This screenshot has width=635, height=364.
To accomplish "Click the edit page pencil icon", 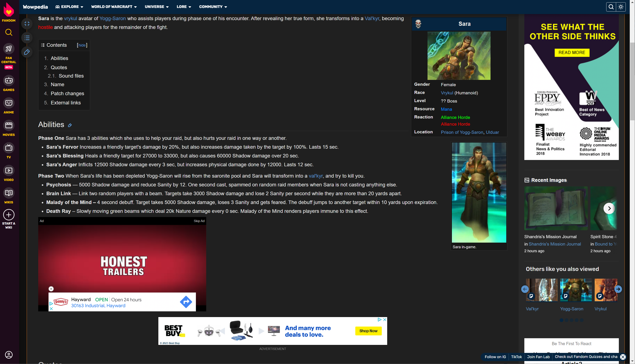I will pos(27,52).
